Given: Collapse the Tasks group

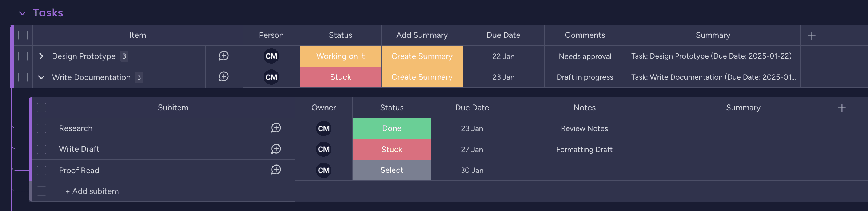Looking at the screenshot, I should [x=23, y=13].
